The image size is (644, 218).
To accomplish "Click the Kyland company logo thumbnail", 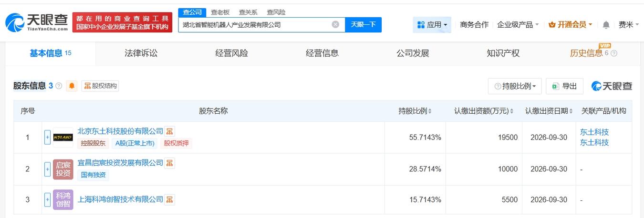I will point(63,137).
